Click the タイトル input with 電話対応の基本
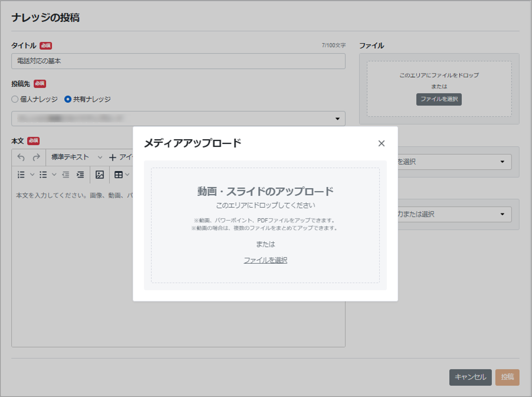Viewport: 532px width, 397px height. pyautogui.click(x=178, y=61)
